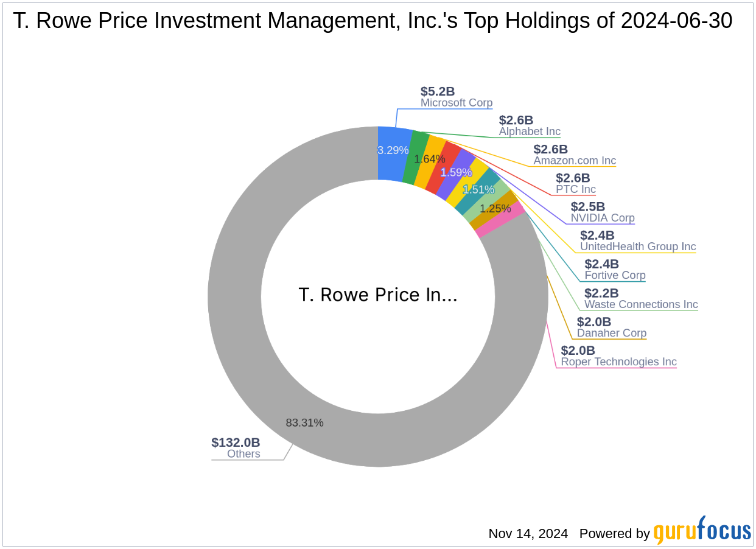Click the blue Microsoft Corp donut slice

(x=393, y=153)
